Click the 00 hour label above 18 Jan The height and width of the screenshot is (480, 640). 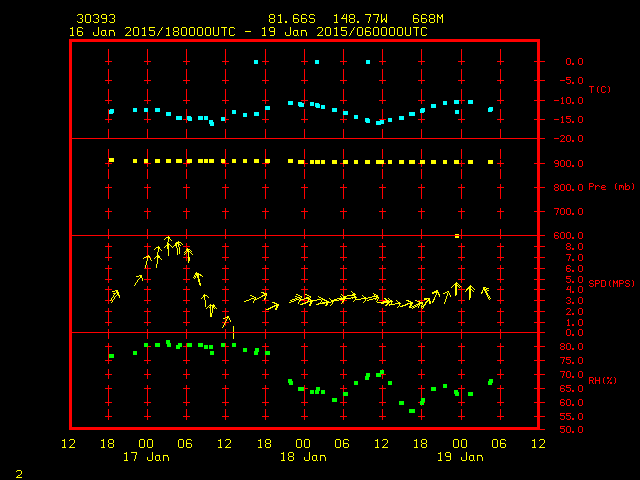[x=303, y=443]
